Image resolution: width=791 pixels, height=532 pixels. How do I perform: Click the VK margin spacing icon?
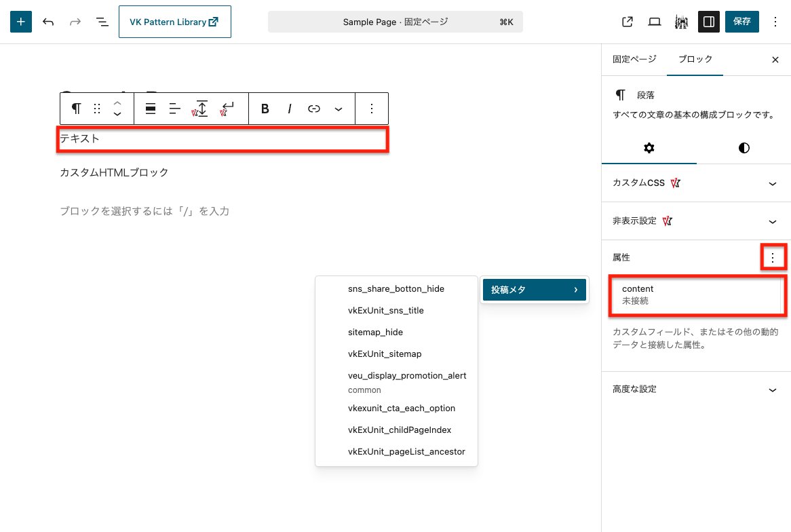pos(199,109)
